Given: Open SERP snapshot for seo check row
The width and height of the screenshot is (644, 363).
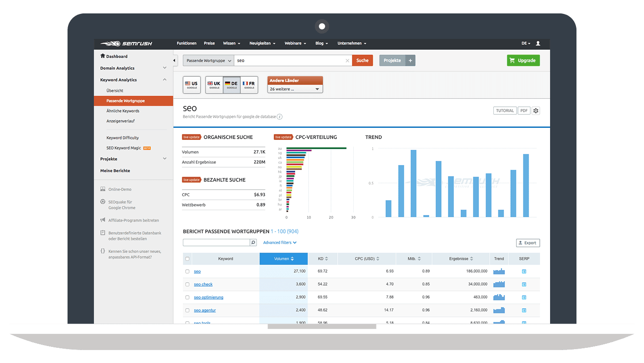Looking at the screenshot, I should pos(524,284).
